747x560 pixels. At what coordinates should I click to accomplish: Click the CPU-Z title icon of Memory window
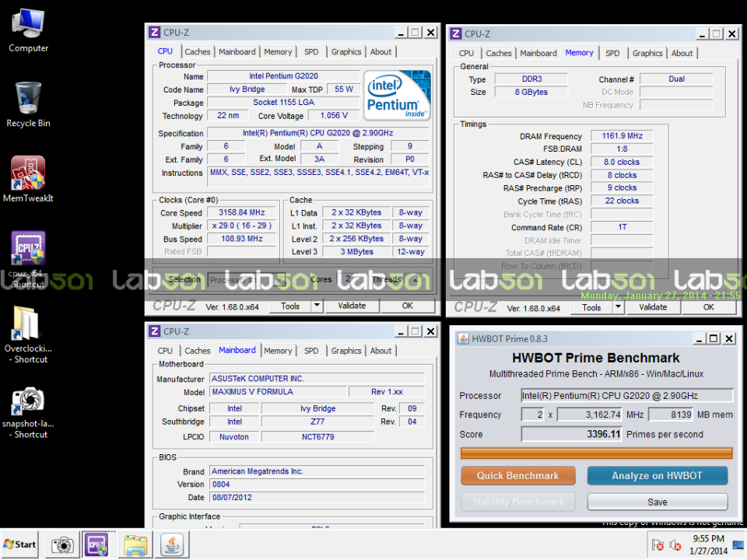[x=455, y=33]
